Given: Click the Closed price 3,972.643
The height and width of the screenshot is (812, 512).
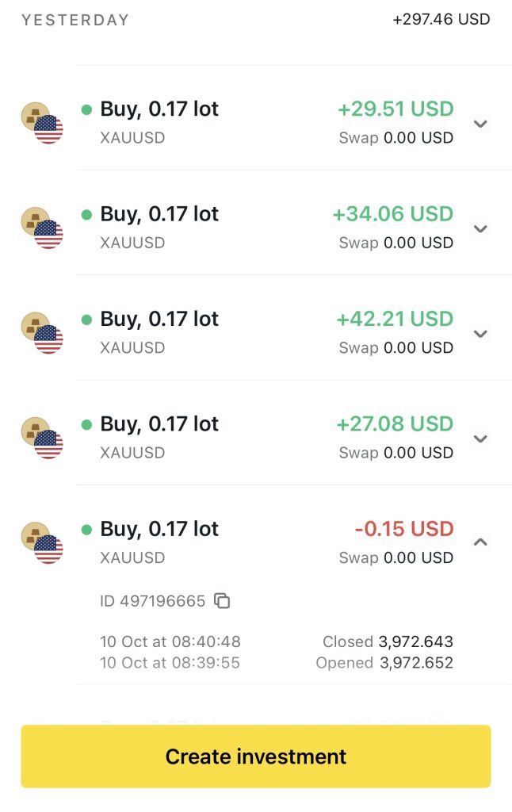Looking at the screenshot, I should [x=415, y=642].
